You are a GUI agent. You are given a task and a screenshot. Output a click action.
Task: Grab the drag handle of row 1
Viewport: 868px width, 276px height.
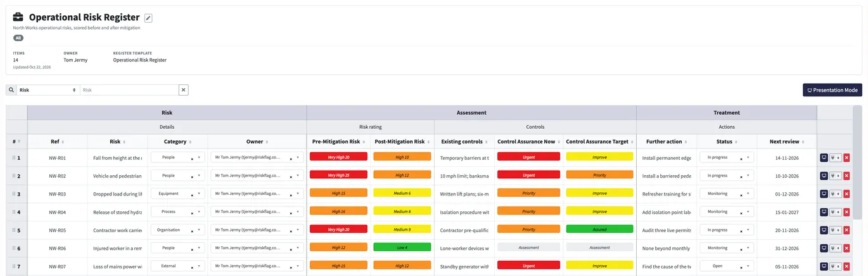tap(14, 158)
